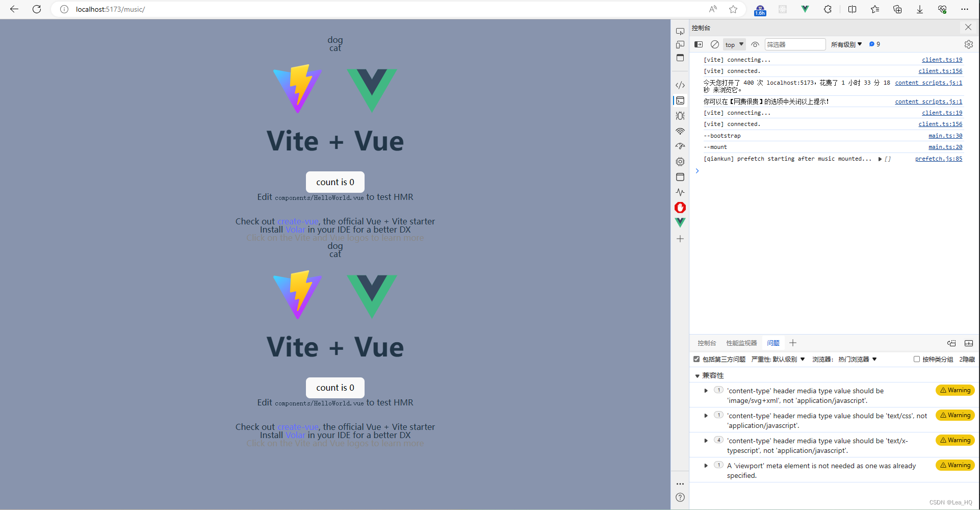Expand the viewport meta element warning
This screenshot has width=980, height=510.
706,466
